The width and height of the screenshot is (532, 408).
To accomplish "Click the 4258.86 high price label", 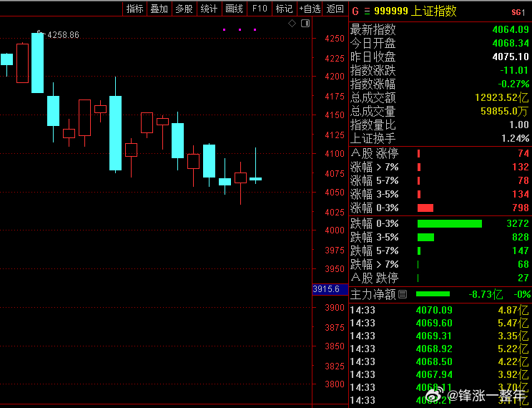I will pos(63,35).
